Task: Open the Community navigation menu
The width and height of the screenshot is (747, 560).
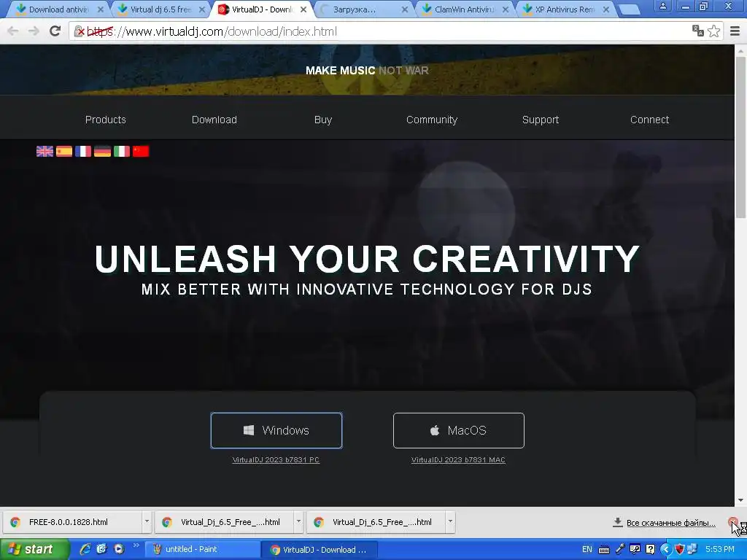Action: (432, 120)
